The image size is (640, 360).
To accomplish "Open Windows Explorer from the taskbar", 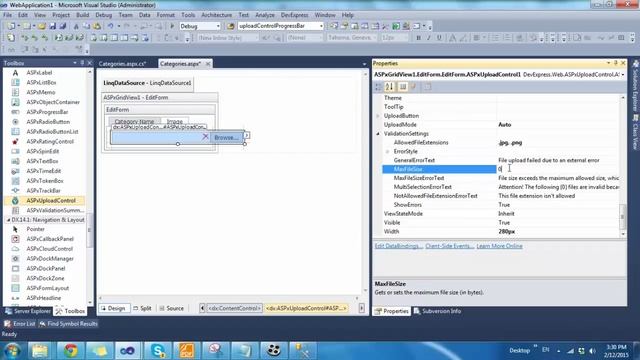I will 40,350.
